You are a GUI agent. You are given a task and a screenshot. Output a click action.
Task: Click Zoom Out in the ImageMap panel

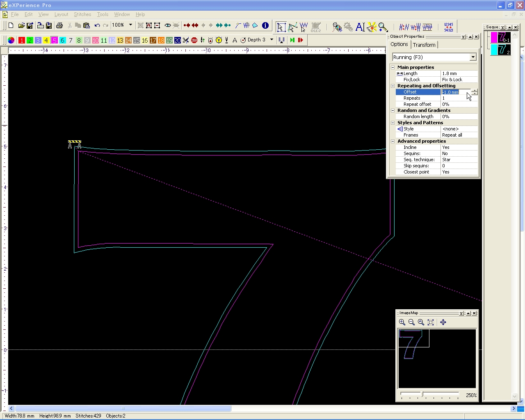point(411,322)
